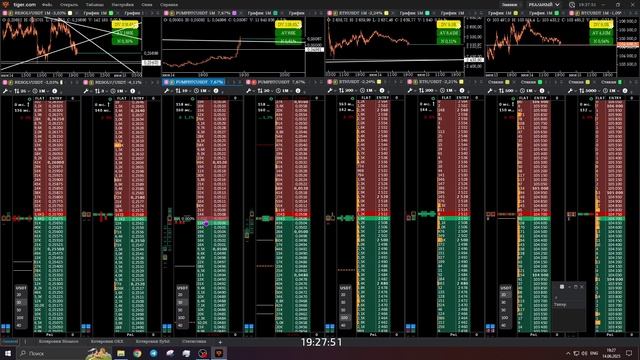Click the tiger.com logo icon
The height and width of the screenshot is (360, 640).
(x=5, y=4)
